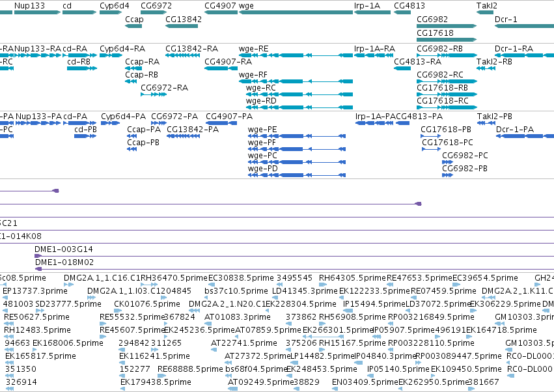The height and width of the screenshot is (392, 554).
Task: Open the Nup133-RA transcript
Action: pyautogui.click(x=37, y=55)
